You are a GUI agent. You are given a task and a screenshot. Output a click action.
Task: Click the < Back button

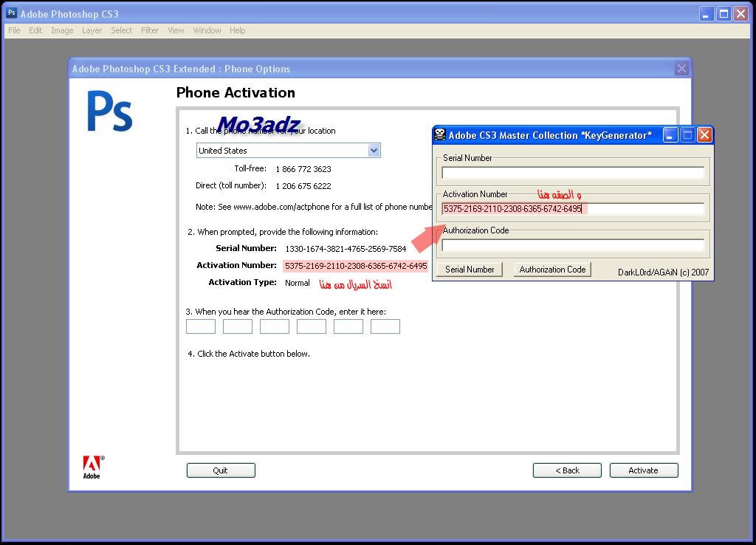pyautogui.click(x=567, y=470)
